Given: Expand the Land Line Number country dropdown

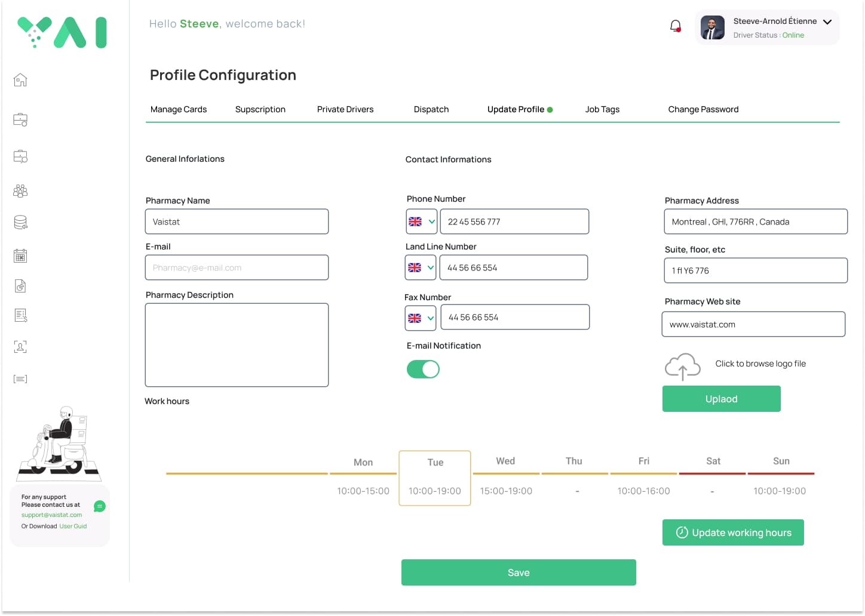Looking at the screenshot, I should (x=421, y=267).
